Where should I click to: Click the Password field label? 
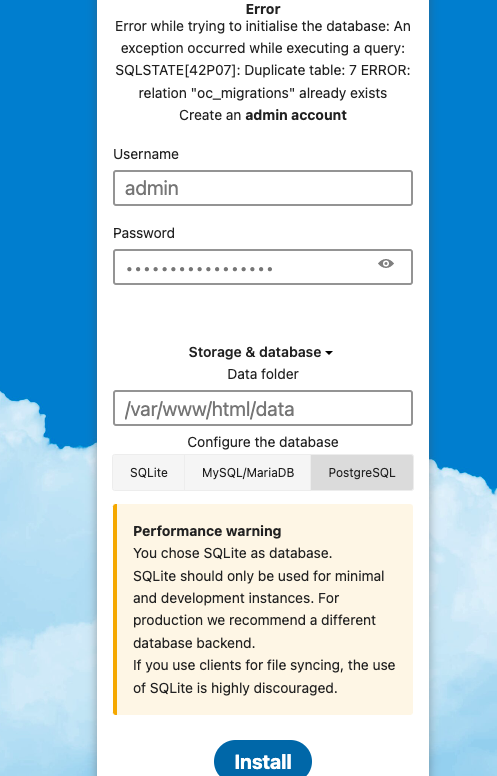[144, 233]
